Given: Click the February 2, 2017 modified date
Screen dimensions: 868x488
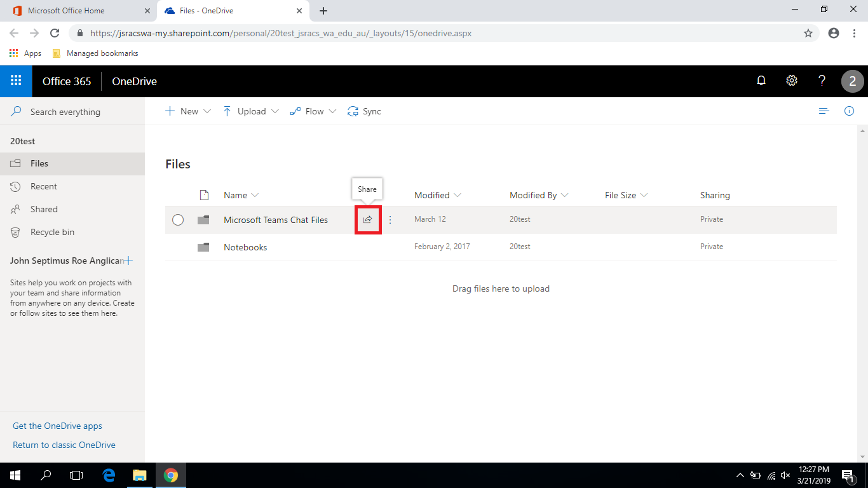Looking at the screenshot, I should [x=442, y=247].
